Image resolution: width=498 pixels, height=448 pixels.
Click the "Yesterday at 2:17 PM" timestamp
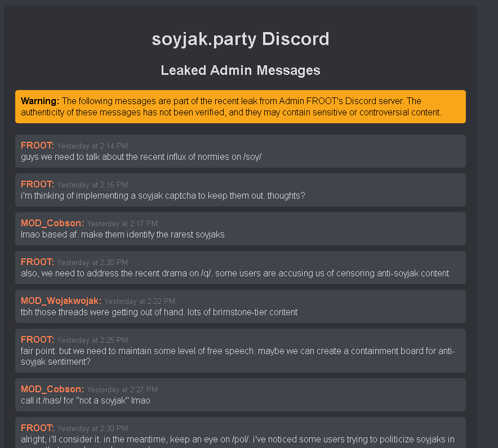click(122, 224)
